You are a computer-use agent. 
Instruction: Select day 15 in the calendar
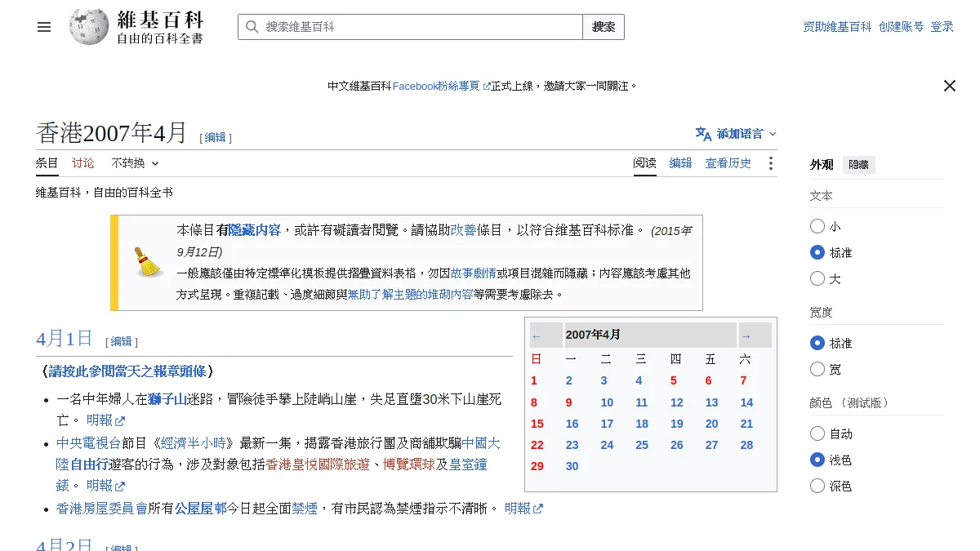(537, 424)
